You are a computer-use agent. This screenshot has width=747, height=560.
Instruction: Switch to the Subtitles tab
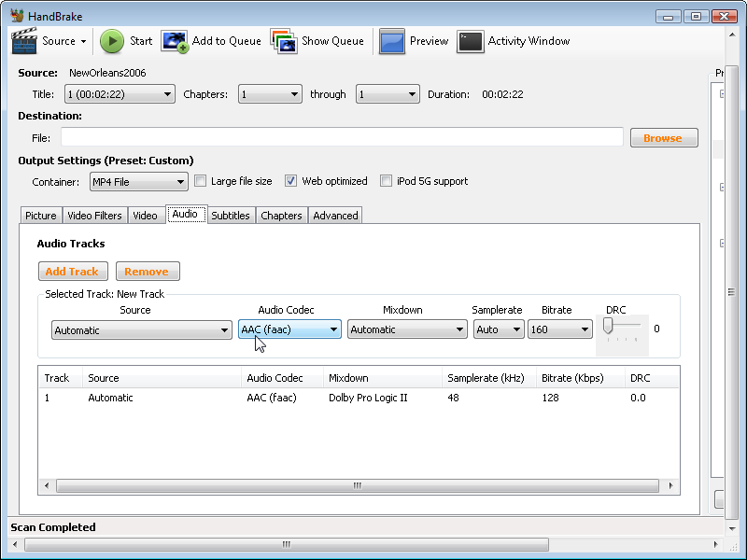231,215
